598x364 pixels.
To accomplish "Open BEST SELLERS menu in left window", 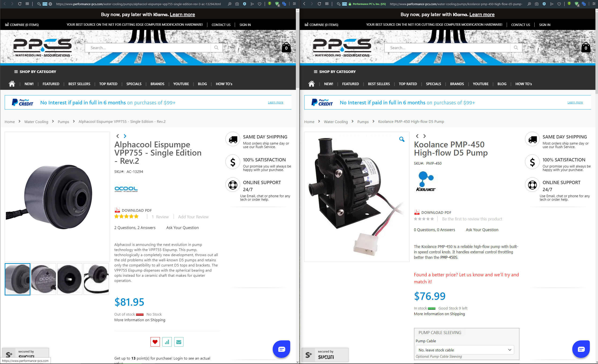I will pyautogui.click(x=79, y=84).
